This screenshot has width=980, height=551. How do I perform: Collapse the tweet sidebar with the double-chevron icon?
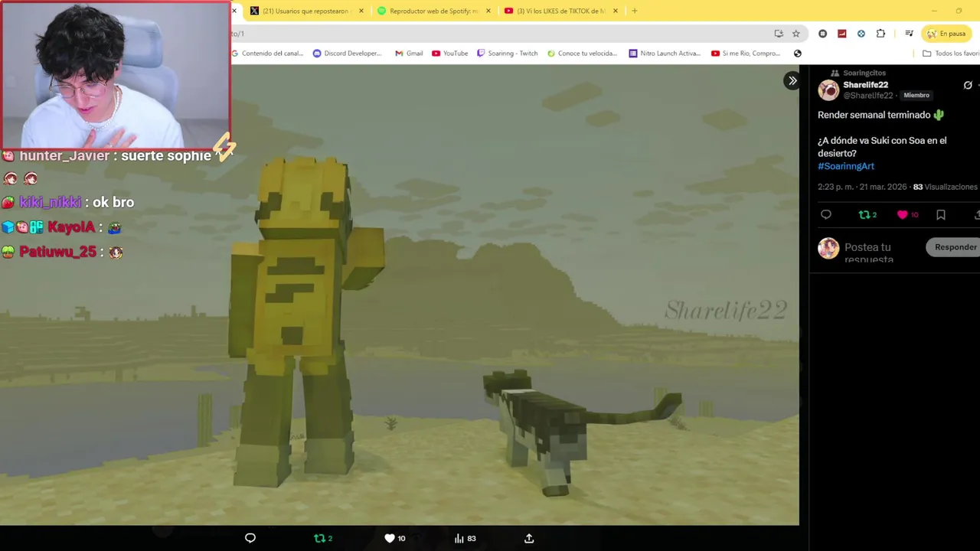click(792, 80)
